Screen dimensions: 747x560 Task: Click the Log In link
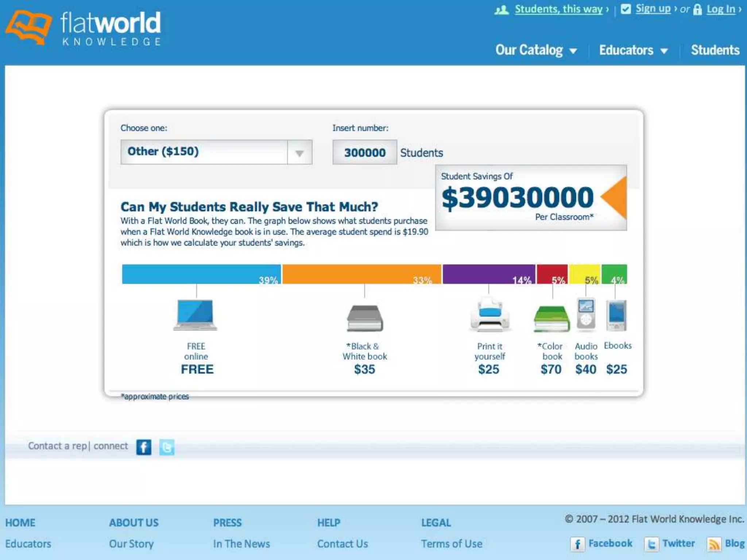pyautogui.click(x=721, y=9)
